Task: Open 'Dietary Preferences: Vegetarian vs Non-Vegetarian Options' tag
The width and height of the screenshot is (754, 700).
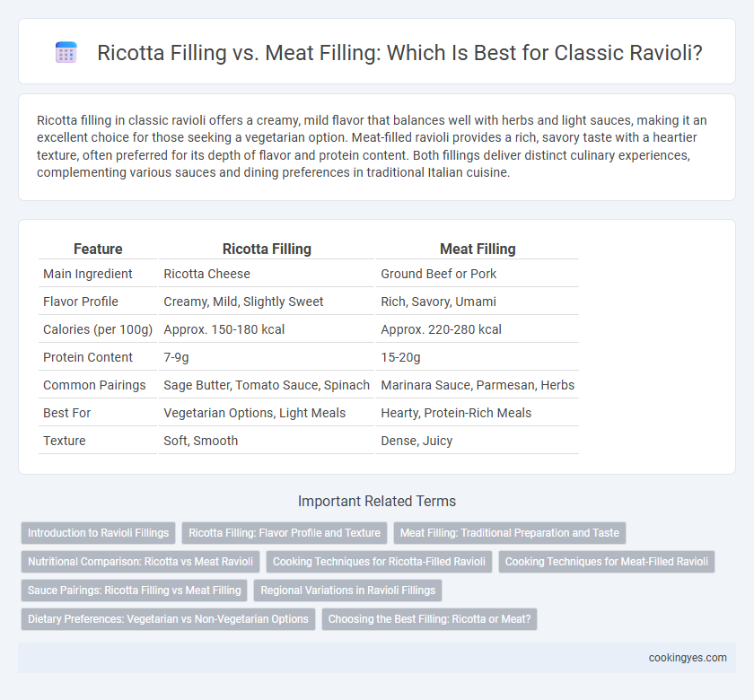Action: [168, 618]
